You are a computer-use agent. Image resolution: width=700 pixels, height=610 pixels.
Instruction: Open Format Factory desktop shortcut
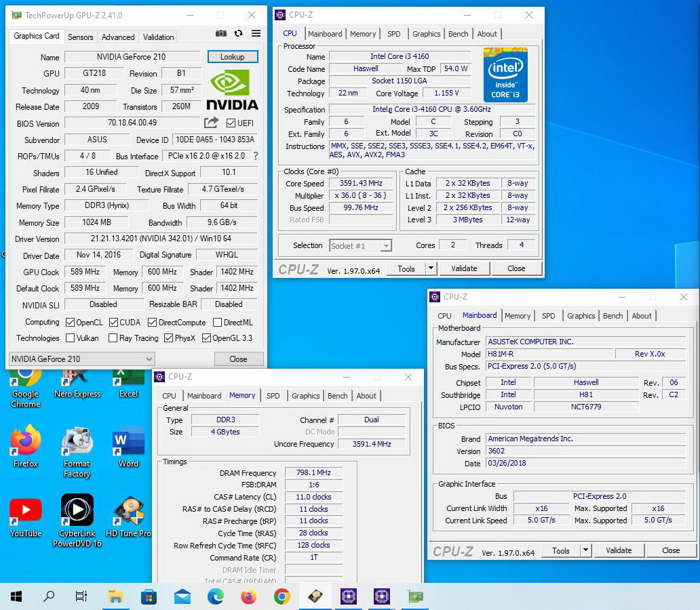[77, 452]
